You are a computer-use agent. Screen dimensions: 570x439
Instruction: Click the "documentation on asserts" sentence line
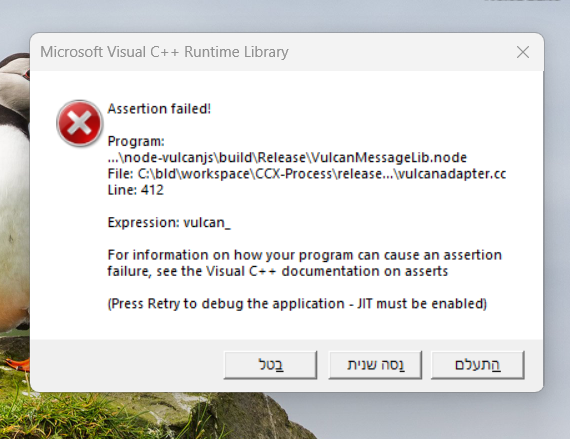coord(278,271)
